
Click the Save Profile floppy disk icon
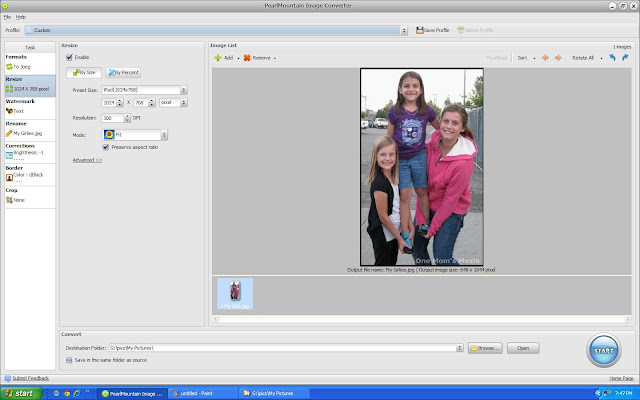(x=421, y=31)
